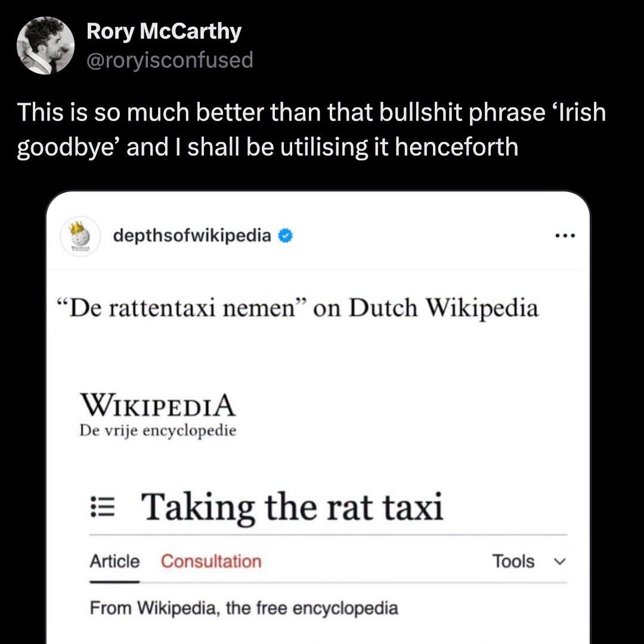Toggle the table of contents list icon
The image size is (644, 644).
pos(101,509)
